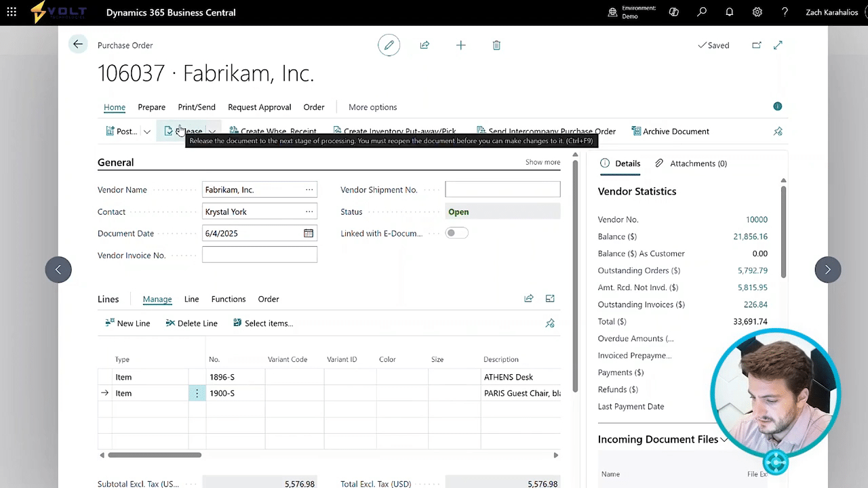Open the Balance 21,856.16 link
The width and height of the screenshot is (868, 488).
point(751,237)
